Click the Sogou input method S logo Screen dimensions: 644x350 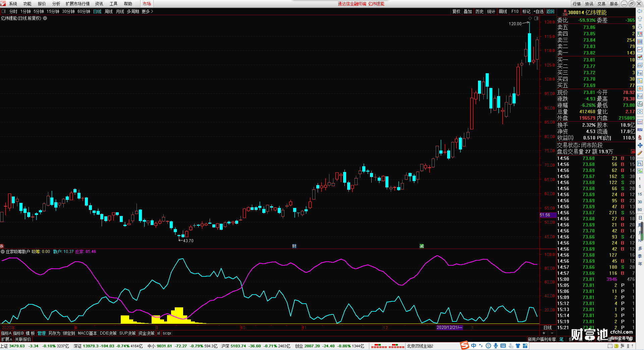(465, 345)
